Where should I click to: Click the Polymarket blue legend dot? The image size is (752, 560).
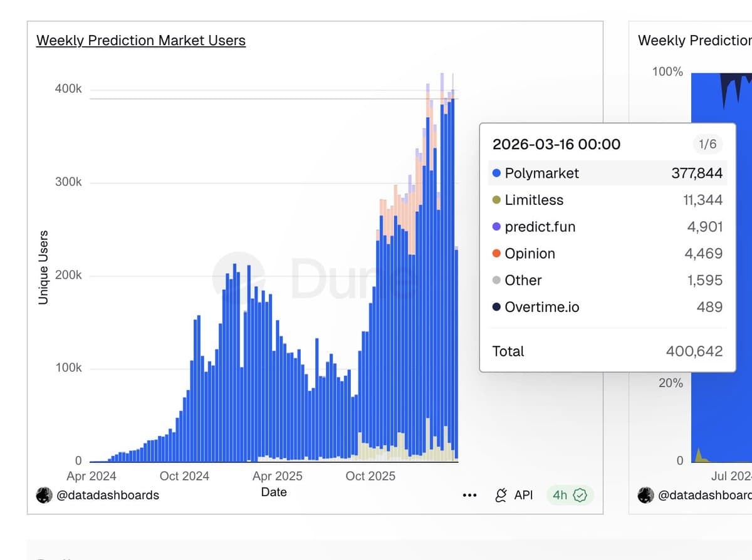coord(495,174)
